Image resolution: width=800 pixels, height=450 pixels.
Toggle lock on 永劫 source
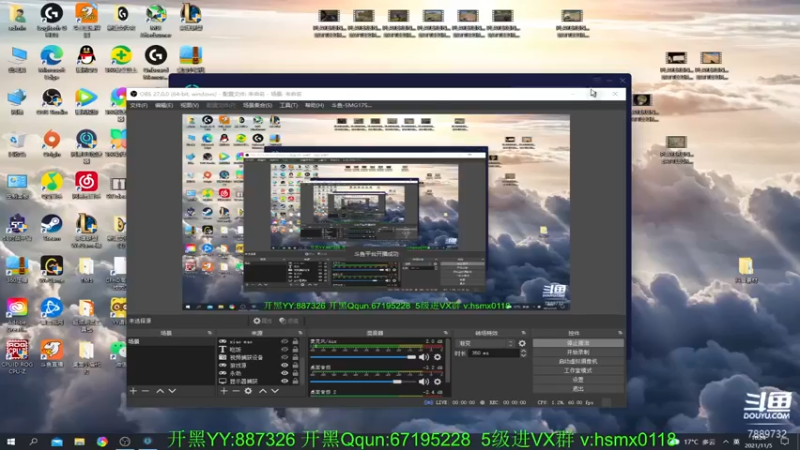pyautogui.click(x=295, y=373)
